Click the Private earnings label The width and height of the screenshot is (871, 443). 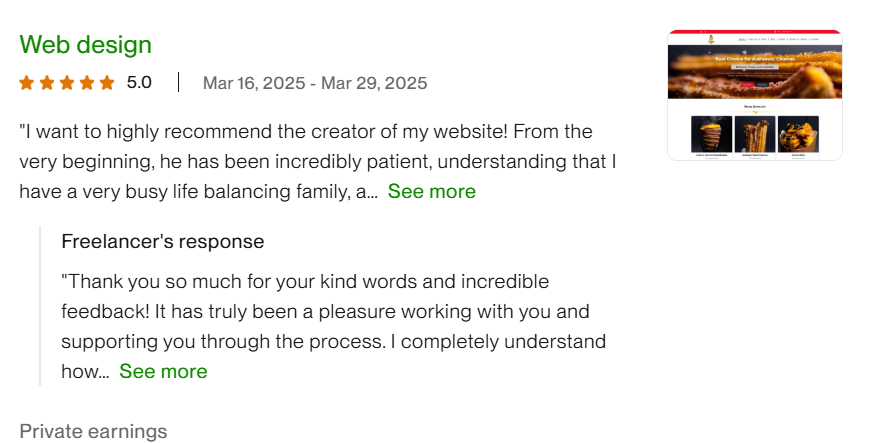pos(93,431)
